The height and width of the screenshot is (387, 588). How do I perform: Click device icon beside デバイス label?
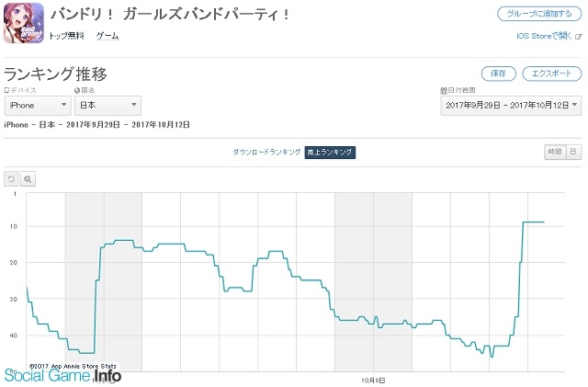(6, 90)
